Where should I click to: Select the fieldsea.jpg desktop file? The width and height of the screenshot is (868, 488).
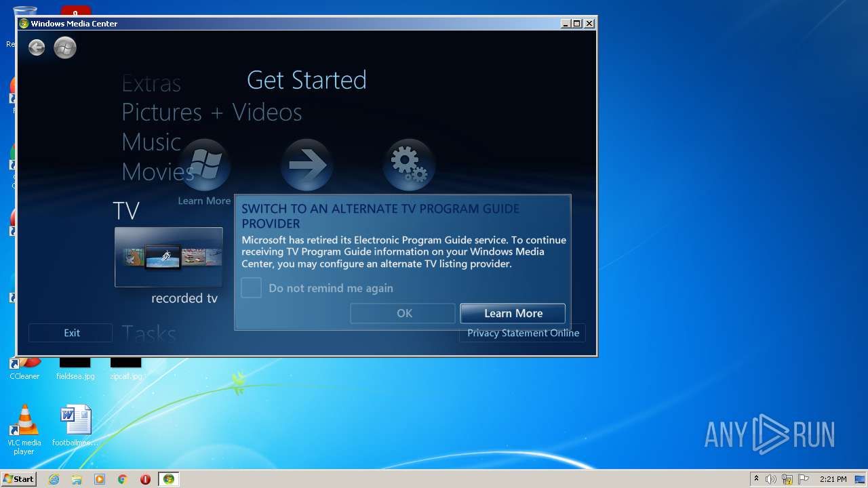point(75,370)
